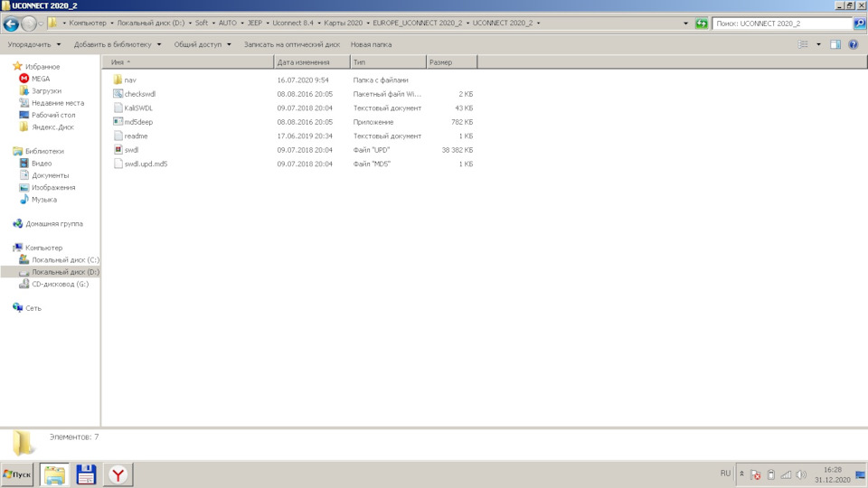Click the network signal tray icon
This screenshot has width=868, height=488.
coord(786,474)
